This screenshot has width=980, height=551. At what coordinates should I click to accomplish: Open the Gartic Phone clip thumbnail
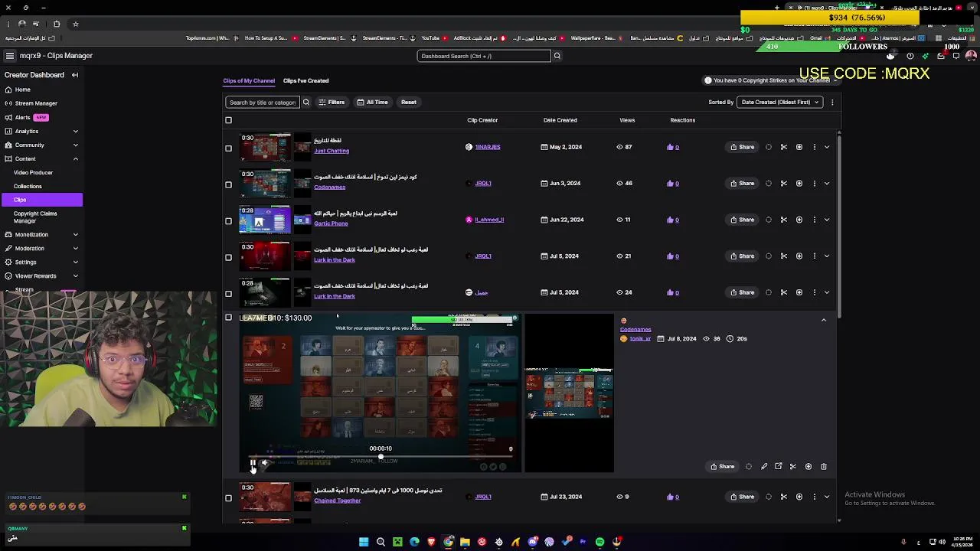click(x=265, y=220)
